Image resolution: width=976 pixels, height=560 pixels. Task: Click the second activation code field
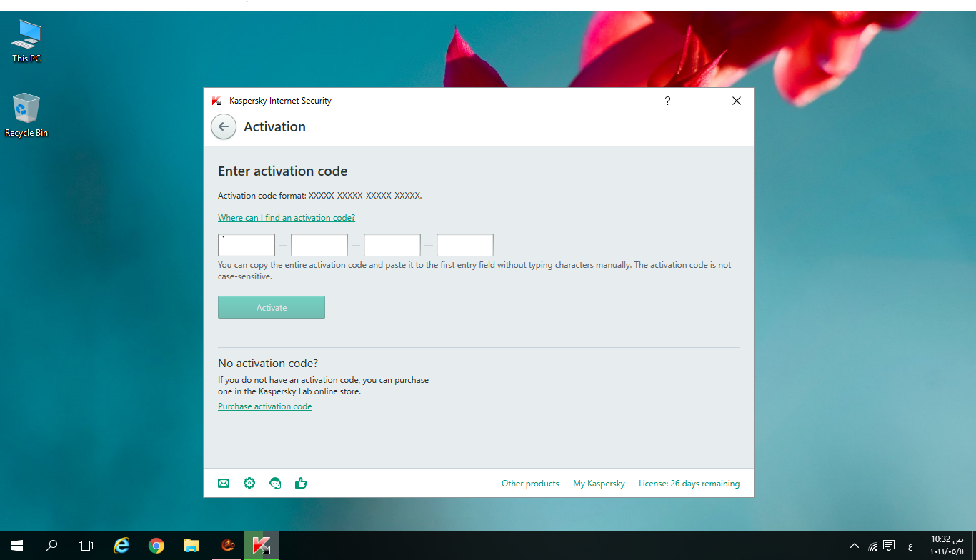click(319, 245)
